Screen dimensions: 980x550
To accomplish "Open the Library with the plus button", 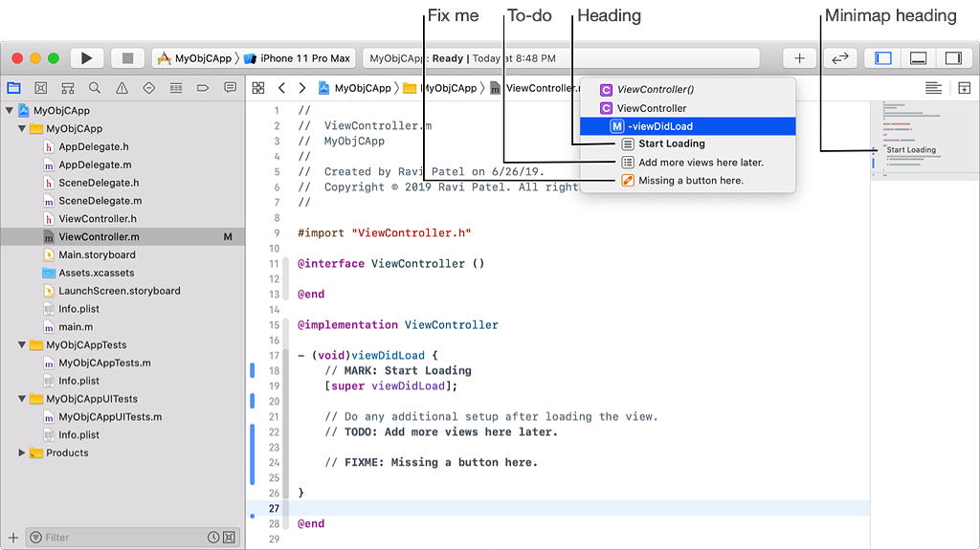I will coord(799,58).
